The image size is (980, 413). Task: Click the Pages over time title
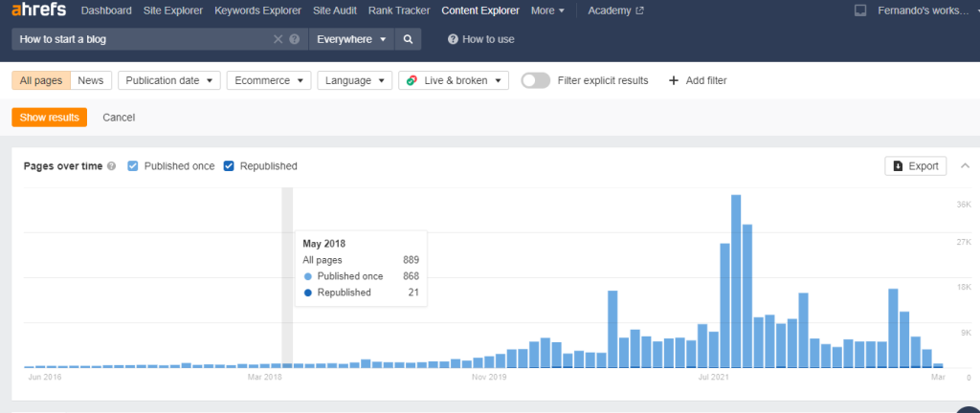pyautogui.click(x=62, y=166)
